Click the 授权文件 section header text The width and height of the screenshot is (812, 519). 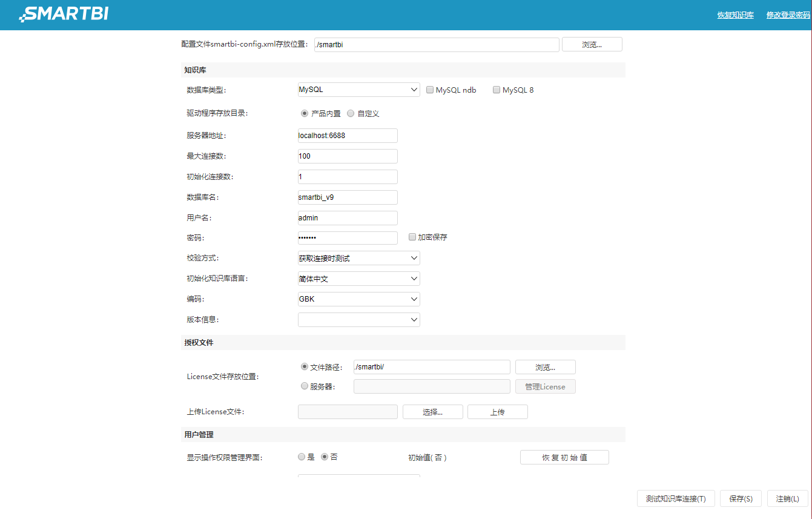(x=199, y=343)
